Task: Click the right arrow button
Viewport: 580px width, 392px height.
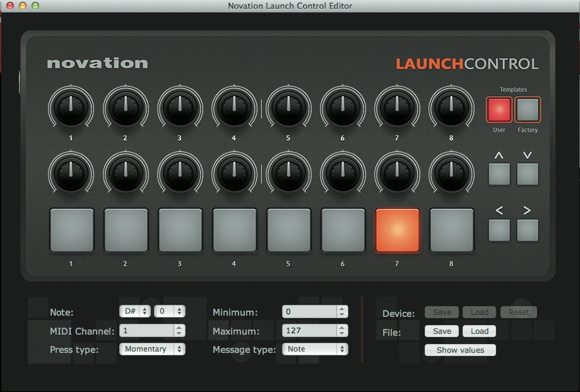Action: click(528, 230)
